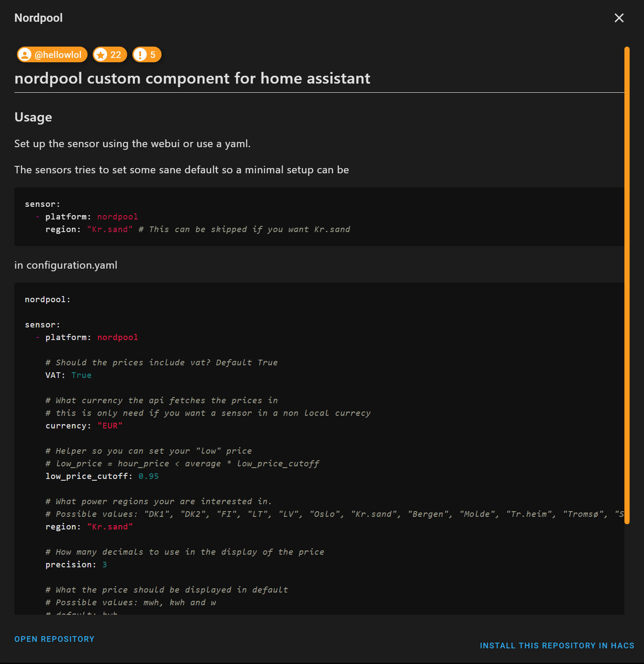Click the low_price_cutoff: 0.95 line
The height and width of the screenshot is (664, 644).
[x=102, y=476]
